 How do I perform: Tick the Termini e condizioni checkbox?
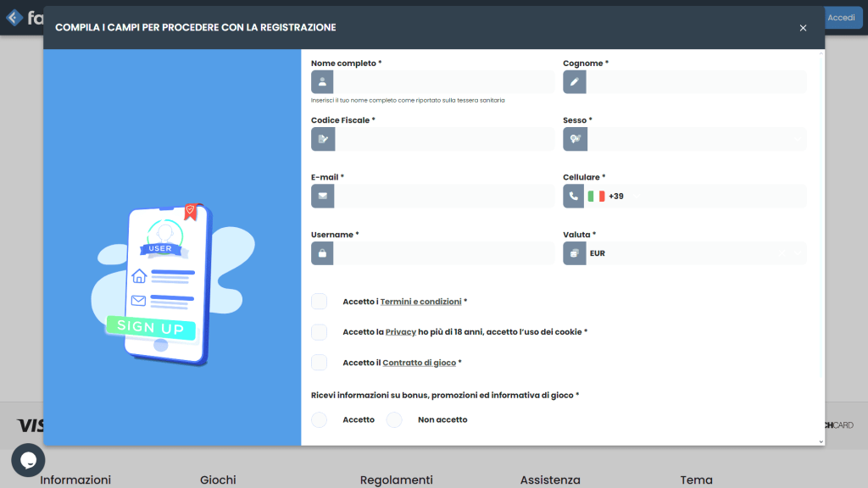click(x=319, y=302)
